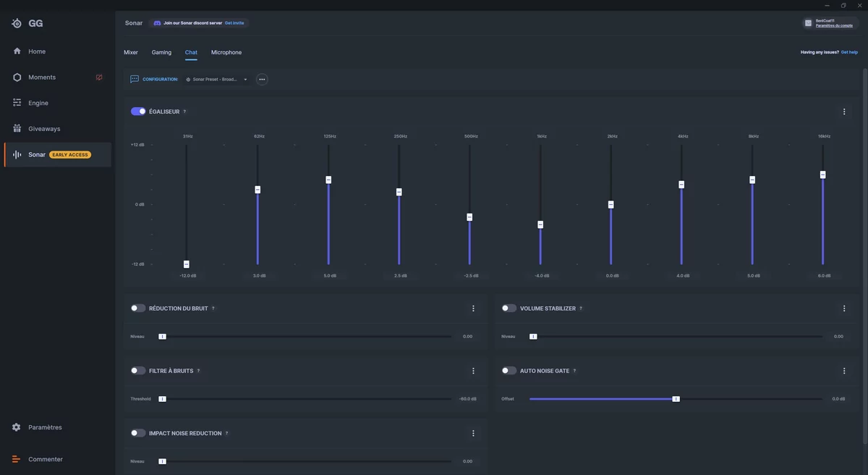This screenshot has width=868, height=475.
Task: Open the Impact Noise Reduction three-dot menu
Action: (x=473, y=433)
